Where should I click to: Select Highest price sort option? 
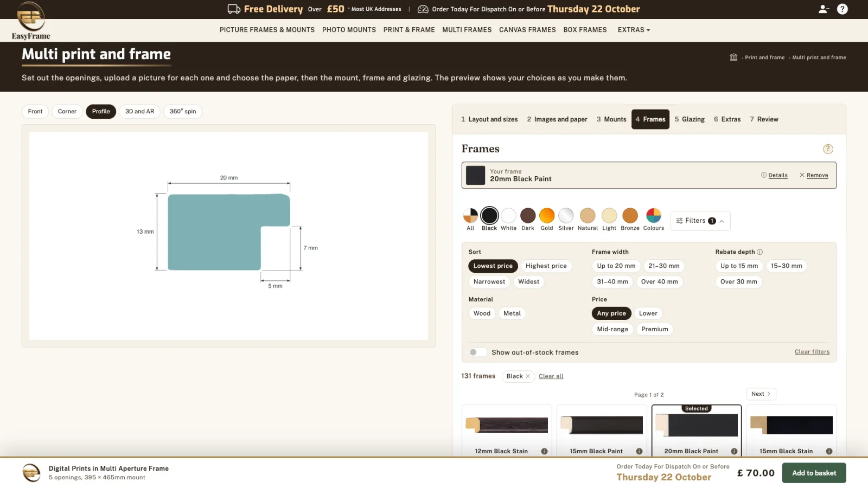tap(546, 266)
